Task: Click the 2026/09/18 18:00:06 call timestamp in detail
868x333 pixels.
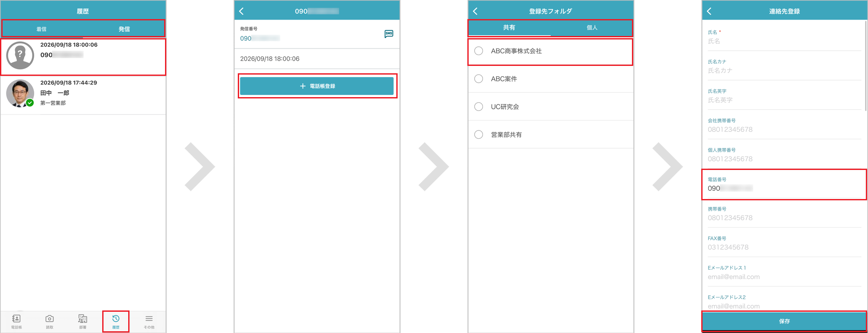Action: coord(270,59)
